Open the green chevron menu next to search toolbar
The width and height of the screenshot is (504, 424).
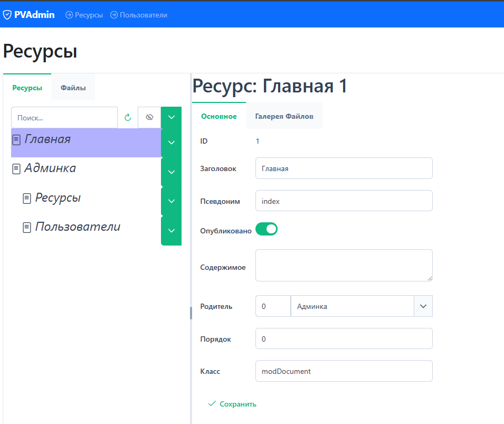[171, 117]
